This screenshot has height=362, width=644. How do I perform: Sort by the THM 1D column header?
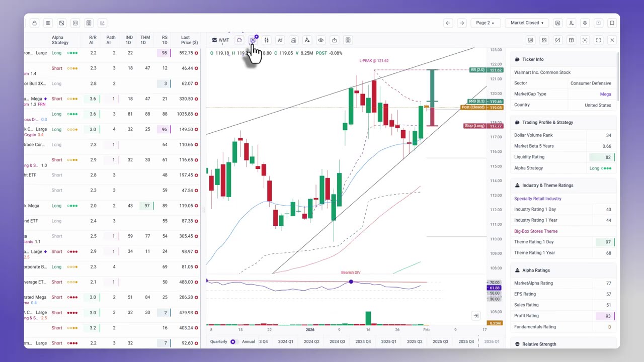(x=145, y=40)
